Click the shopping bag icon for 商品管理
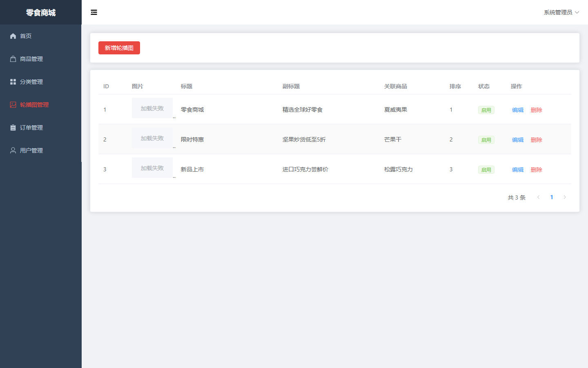Viewport: 588px width, 368px height. pyautogui.click(x=13, y=59)
